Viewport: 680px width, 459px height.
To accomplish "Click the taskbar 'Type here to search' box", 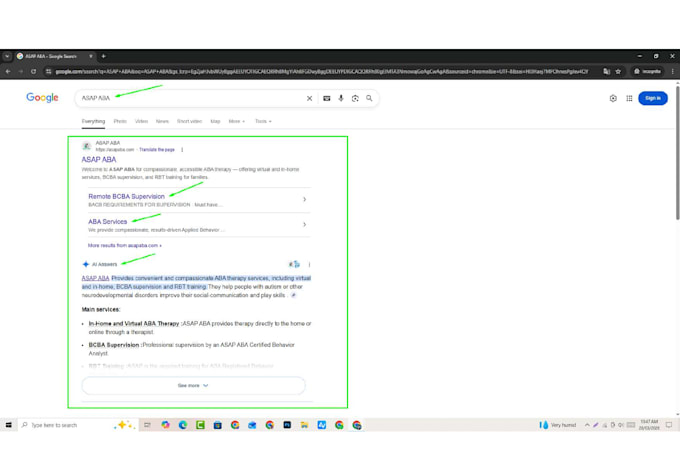I will [x=78, y=425].
